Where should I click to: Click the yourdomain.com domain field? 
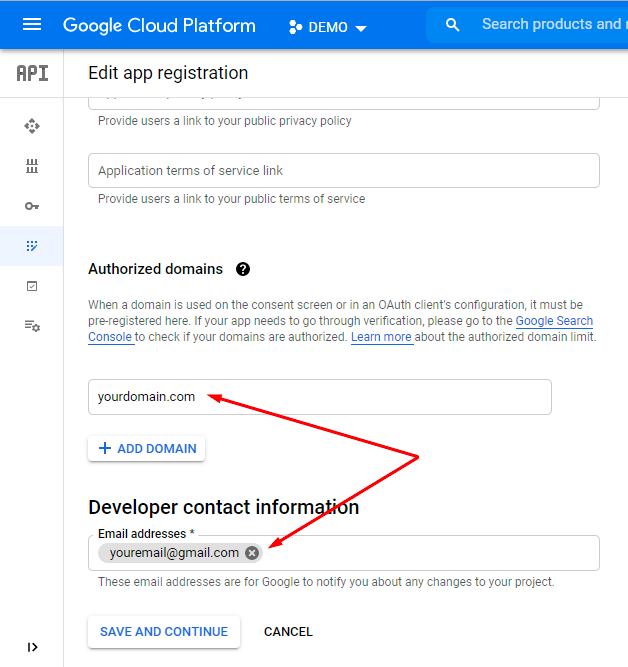(x=319, y=397)
